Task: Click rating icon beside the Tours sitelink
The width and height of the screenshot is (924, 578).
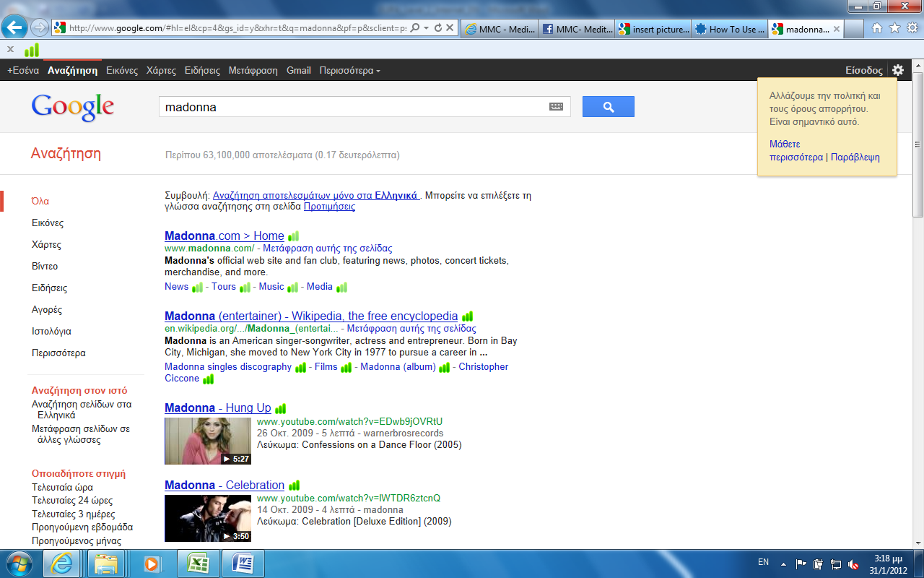Action: [x=245, y=287]
